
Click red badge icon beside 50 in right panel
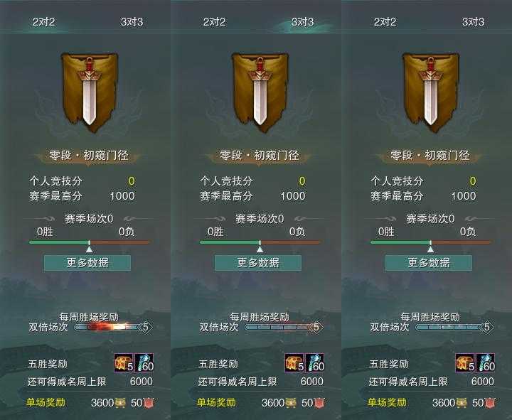[x=490, y=403]
